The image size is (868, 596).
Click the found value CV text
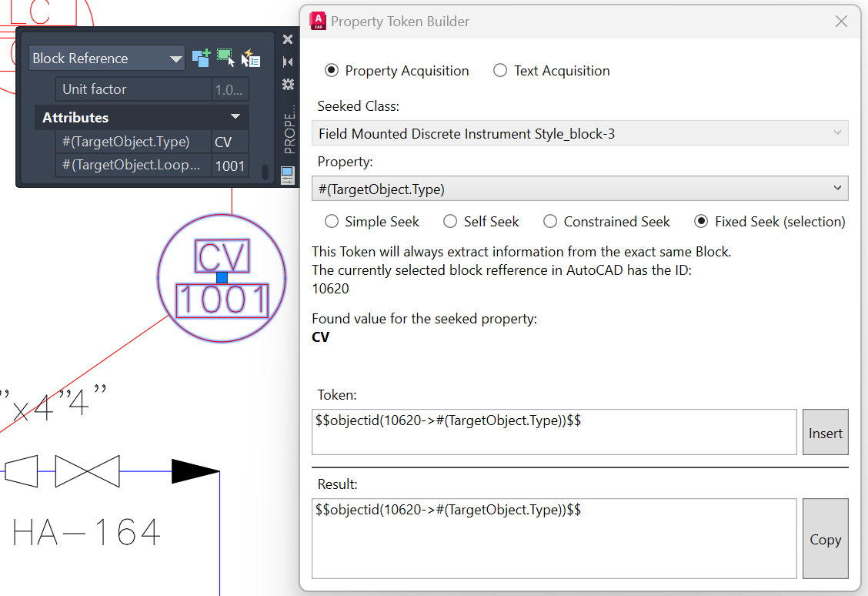[321, 337]
